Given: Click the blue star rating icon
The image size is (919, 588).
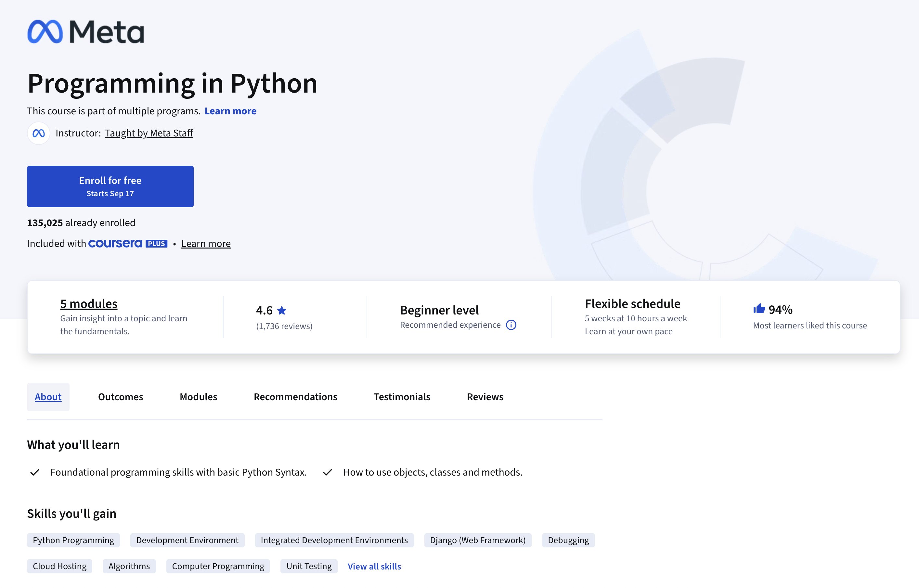Looking at the screenshot, I should click(x=282, y=311).
